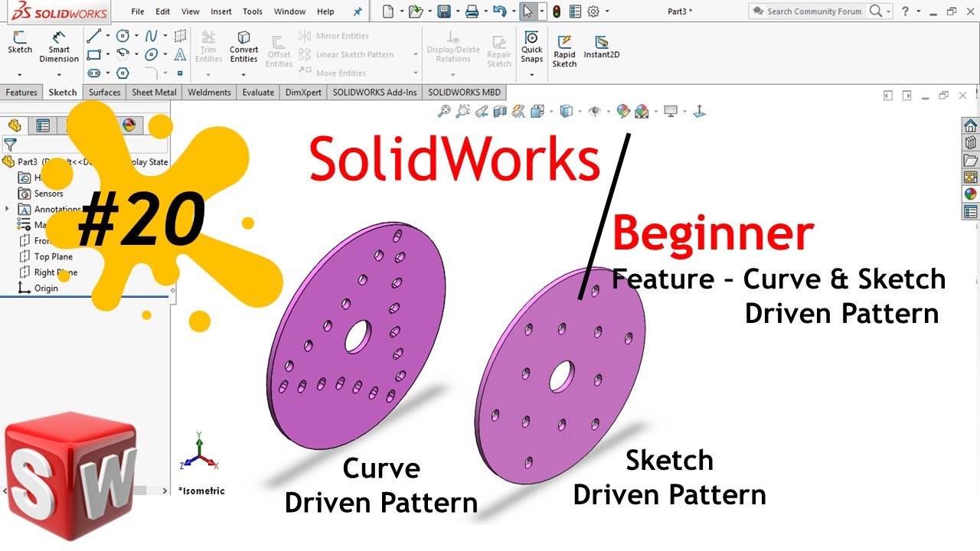Viewport: 980px width, 551px height.
Task: Open the FeatureManager design tree tab
Action: (x=15, y=126)
